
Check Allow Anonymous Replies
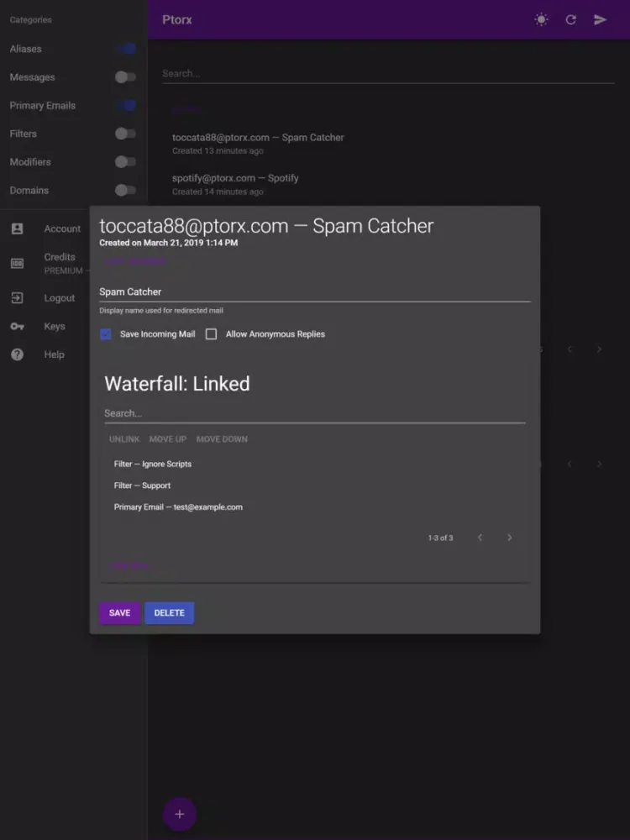(x=211, y=334)
